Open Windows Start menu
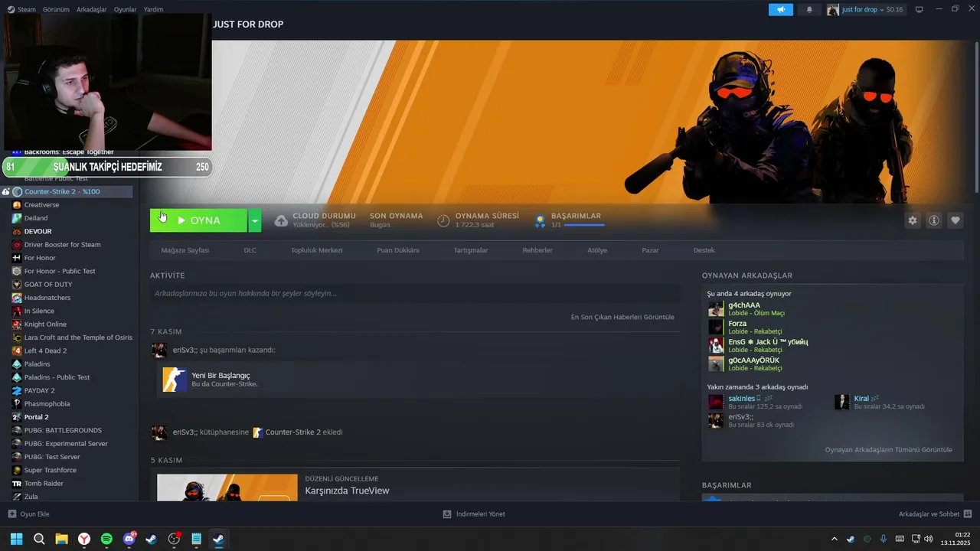The height and width of the screenshot is (551, 980). click(16, 539)
